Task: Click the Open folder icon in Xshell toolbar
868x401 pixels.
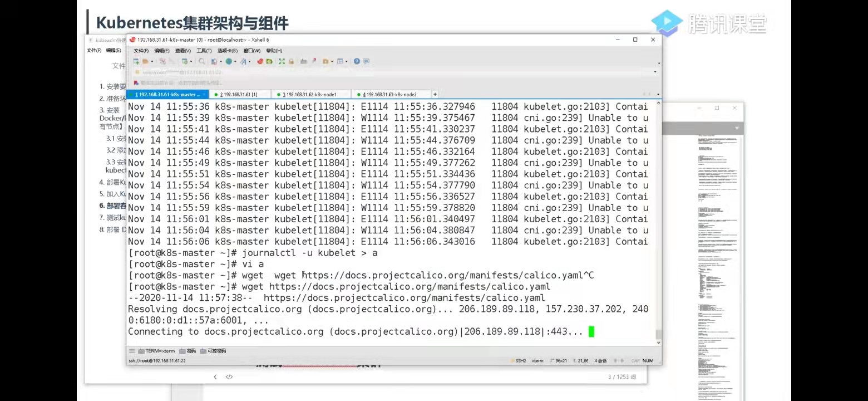Action: [146, 61]
